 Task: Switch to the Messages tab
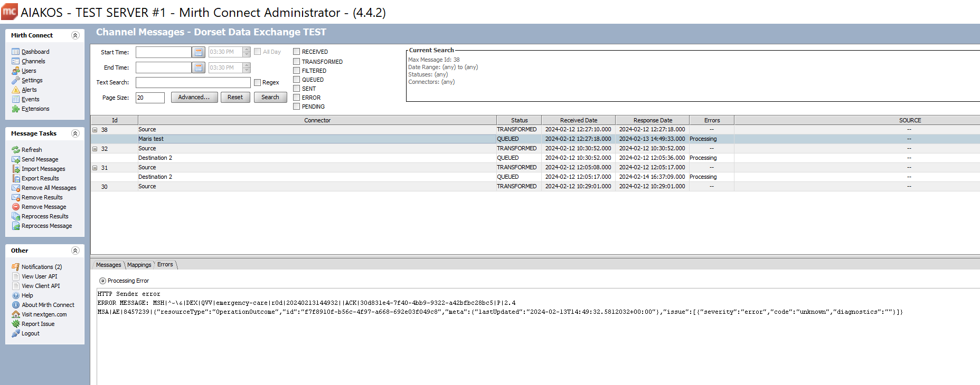(x=108, y=265)
